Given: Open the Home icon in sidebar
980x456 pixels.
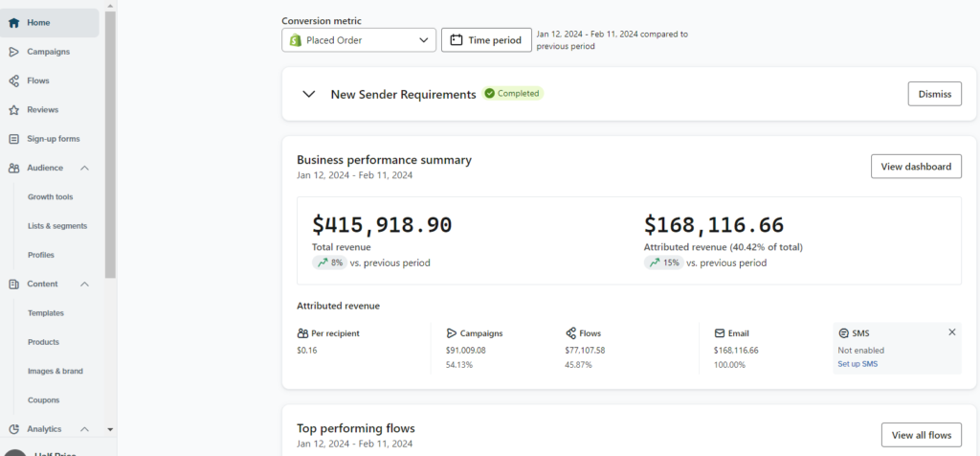Looking at the screenshot, I should [13, 23].
